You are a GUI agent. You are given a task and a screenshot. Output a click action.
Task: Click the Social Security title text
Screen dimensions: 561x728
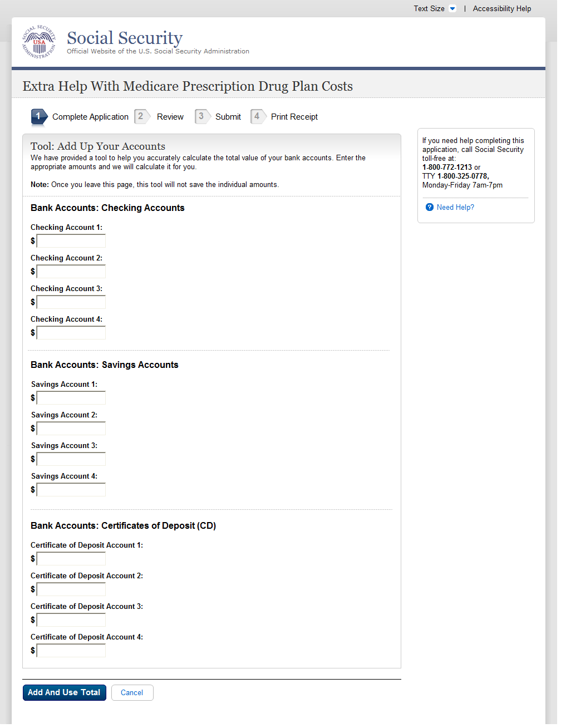pos(125,38)
